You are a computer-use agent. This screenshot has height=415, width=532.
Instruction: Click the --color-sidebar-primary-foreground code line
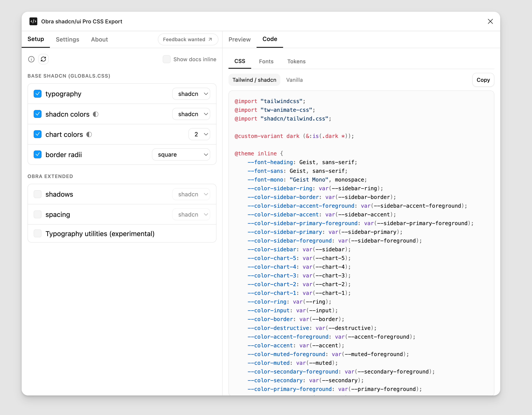361,223
